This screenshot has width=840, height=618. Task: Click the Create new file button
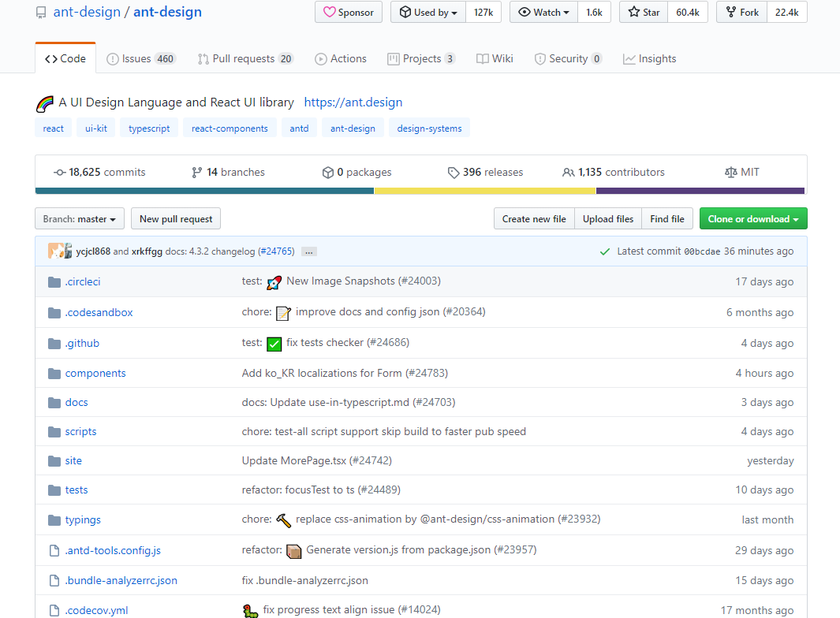534,219
